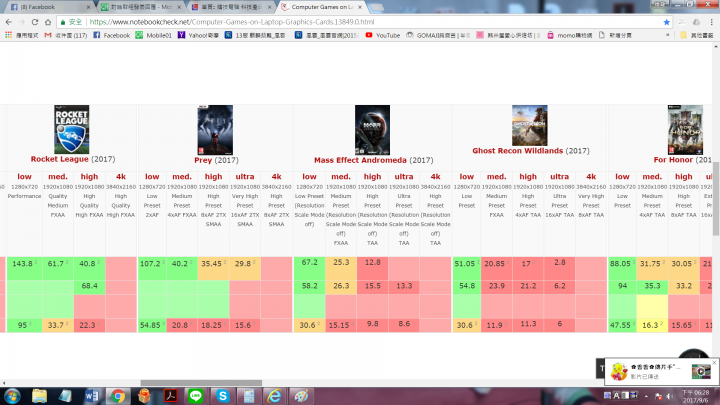The image size is (720, 405).
Task: Open Paint from taskbar
Action: (x=301, y=396)
